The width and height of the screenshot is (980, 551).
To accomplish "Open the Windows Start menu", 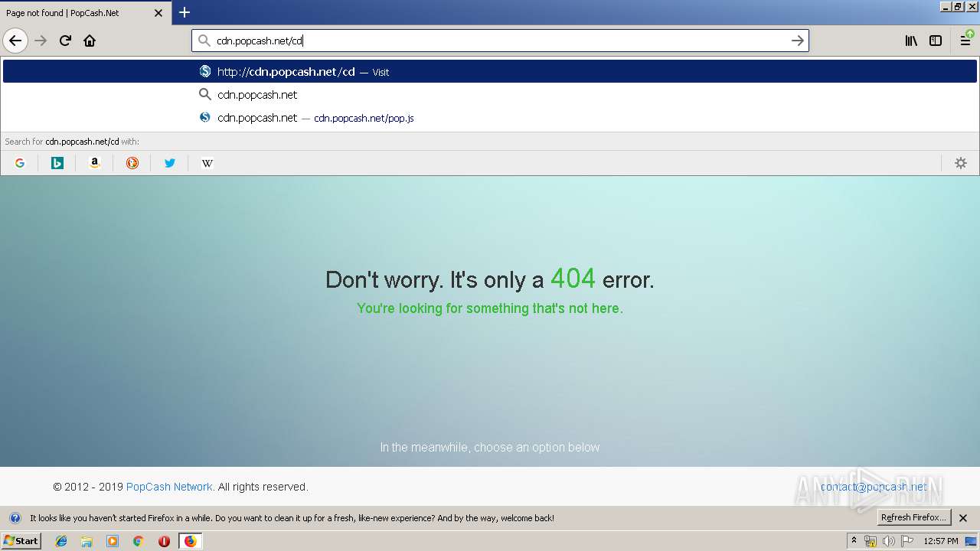I will 21,541.
